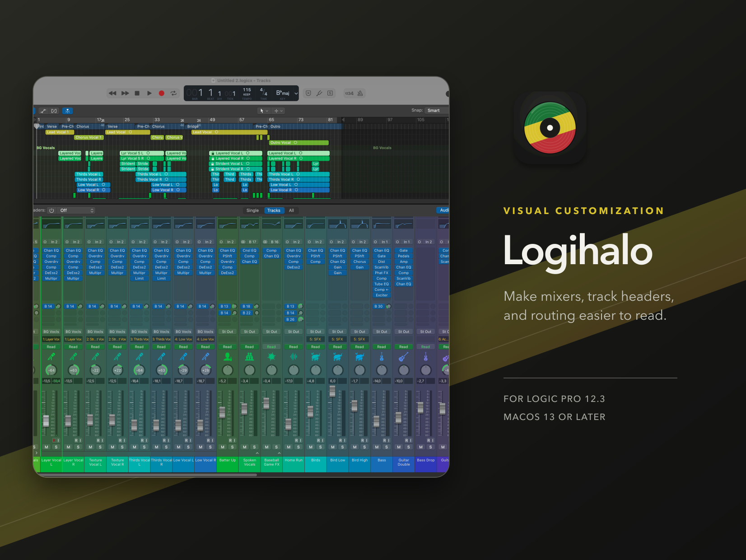Open the BG Vocls output slot on Layer Vocal L
This screenshot has height=560, width=746.
(x=51, y=331)
